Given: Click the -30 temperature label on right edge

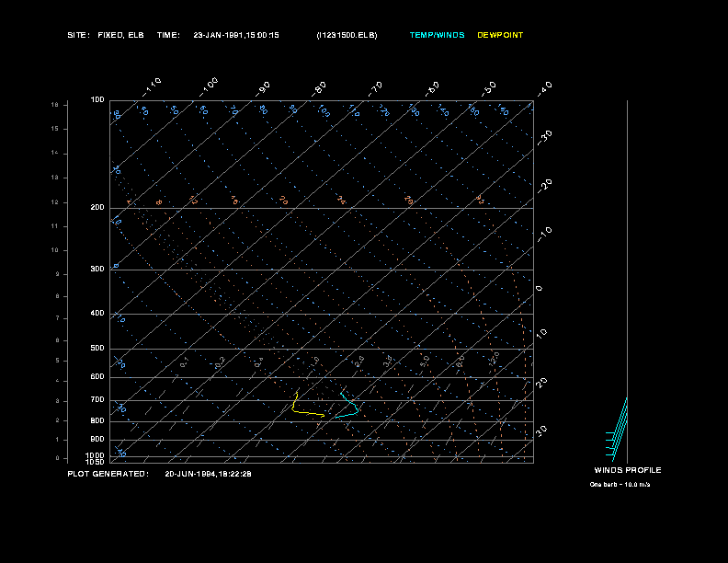Looking at the screenshot, I should coord(544,138).
